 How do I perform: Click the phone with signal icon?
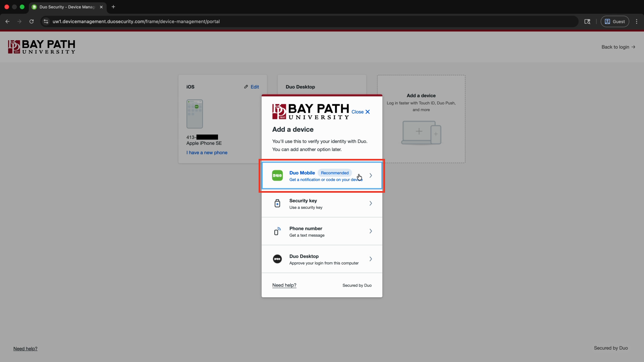click(277, 231)
